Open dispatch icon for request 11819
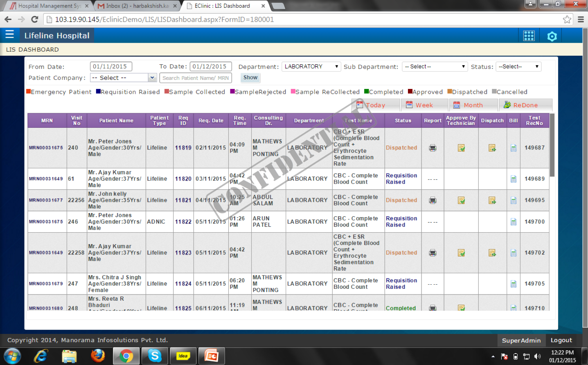 (492, 148)
